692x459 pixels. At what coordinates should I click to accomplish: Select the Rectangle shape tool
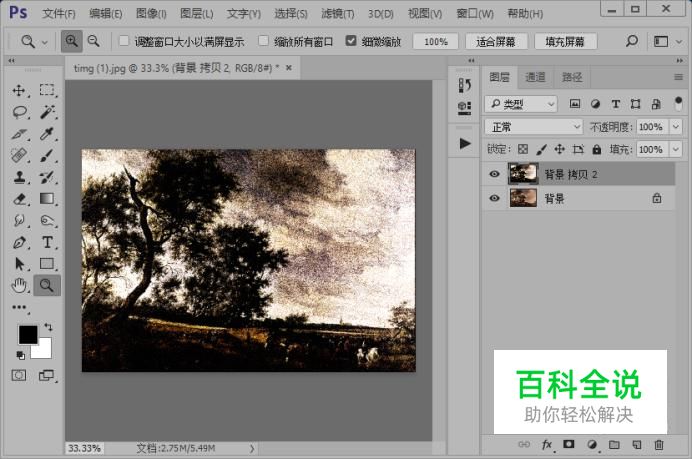[x=47, y=263]
